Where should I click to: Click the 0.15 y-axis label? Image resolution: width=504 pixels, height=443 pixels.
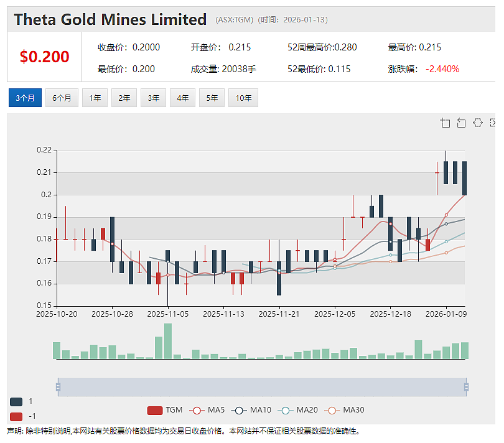[x=44, y=305]
